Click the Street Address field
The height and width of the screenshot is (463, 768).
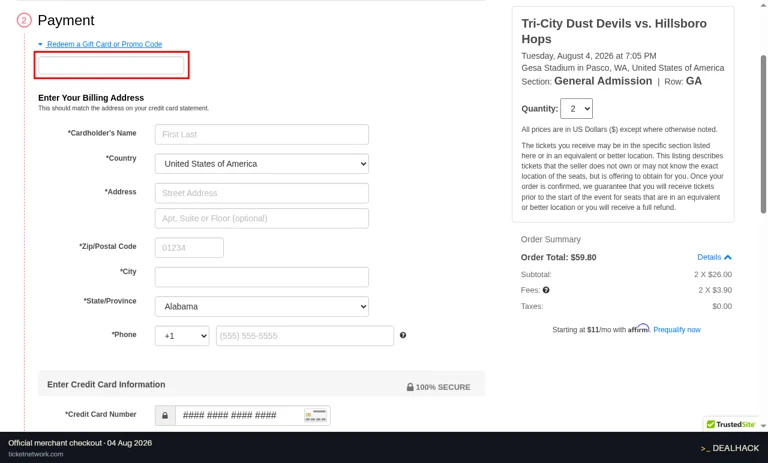[x=262, y=193]
